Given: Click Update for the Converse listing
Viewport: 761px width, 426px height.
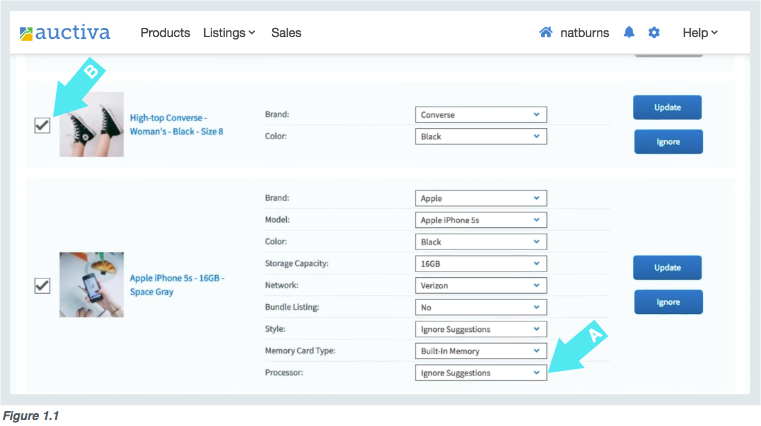Looking at the screenshot, I should [x=667, y=107].
